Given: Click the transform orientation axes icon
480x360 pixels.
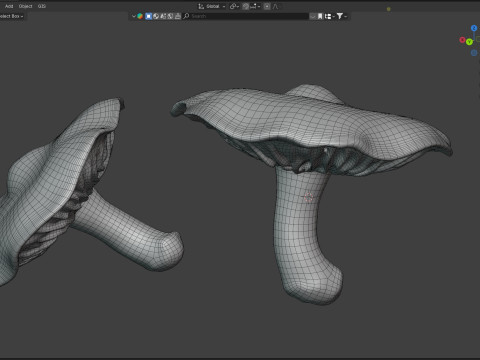Looking at the screenshot, I should pyautogui.click(x=201, y=6).
